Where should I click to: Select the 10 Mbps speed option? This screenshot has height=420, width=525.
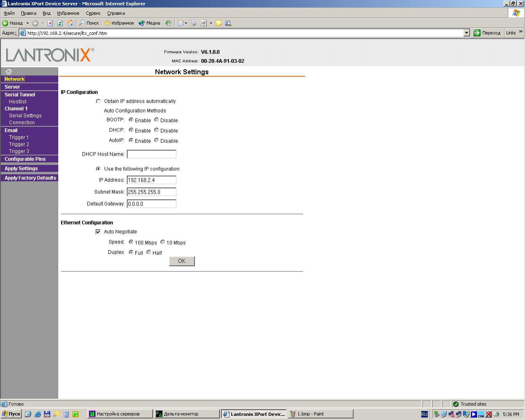(163, 242)
